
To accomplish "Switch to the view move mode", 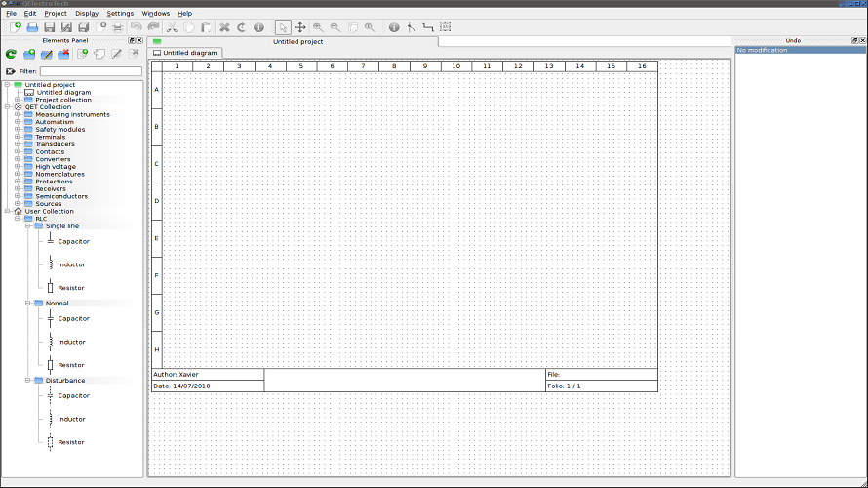I will click(299, 27).
